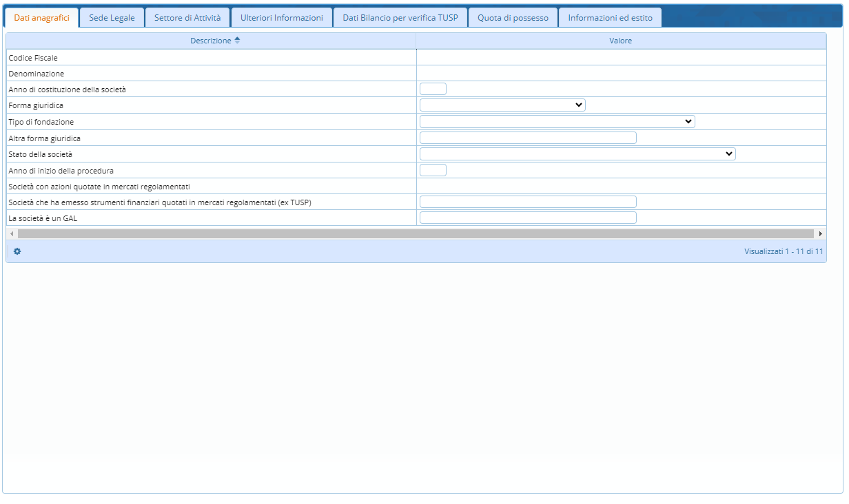Go to Dati Bilancio per verifica TUSP tab
Screen dimensions: 849x504
400,18
